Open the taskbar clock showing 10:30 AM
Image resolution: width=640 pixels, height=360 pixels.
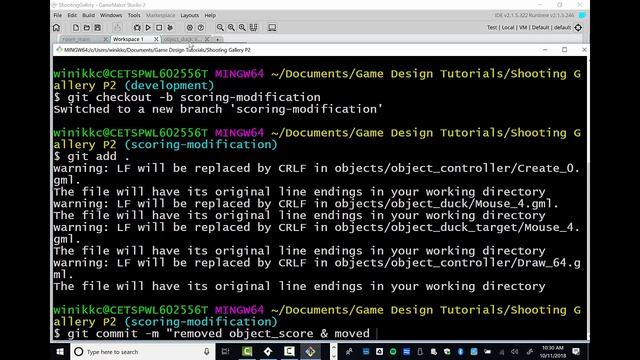click(552, 351)
